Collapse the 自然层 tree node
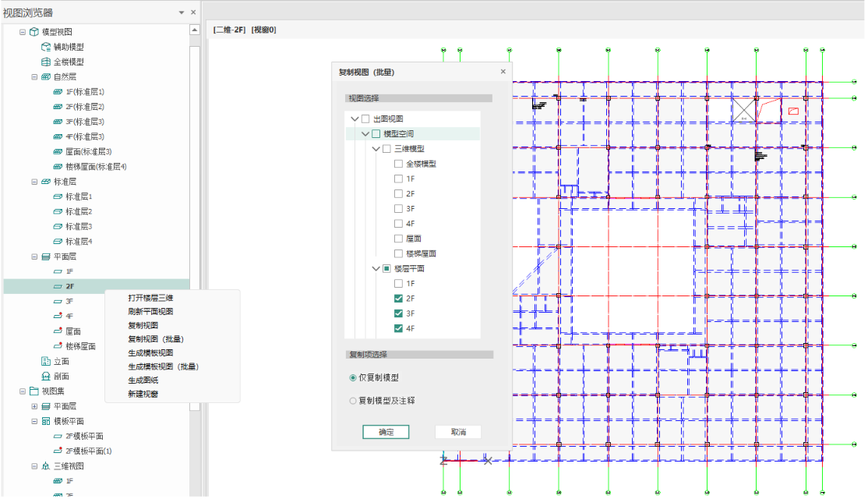The image size is (868, 499). (x=34, y=77)
